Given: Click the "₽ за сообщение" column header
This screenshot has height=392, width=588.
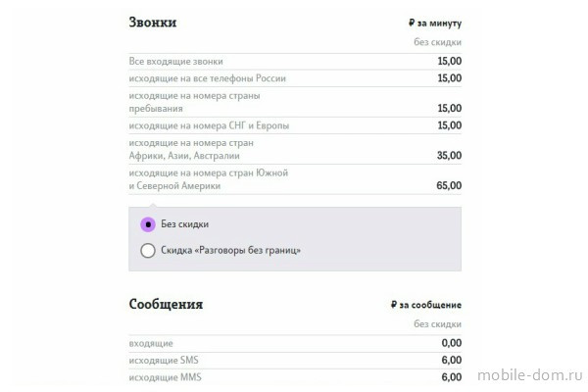Looking at the screenshot, I should pyautogui.click(x=424, y=305).
